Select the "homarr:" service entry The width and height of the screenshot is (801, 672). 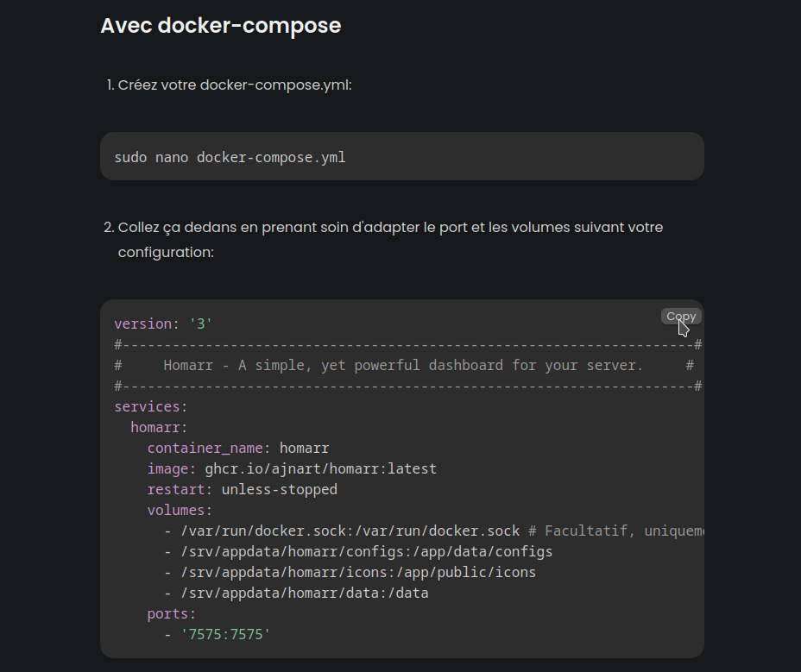pyautogui.click(x=159, y=427)
